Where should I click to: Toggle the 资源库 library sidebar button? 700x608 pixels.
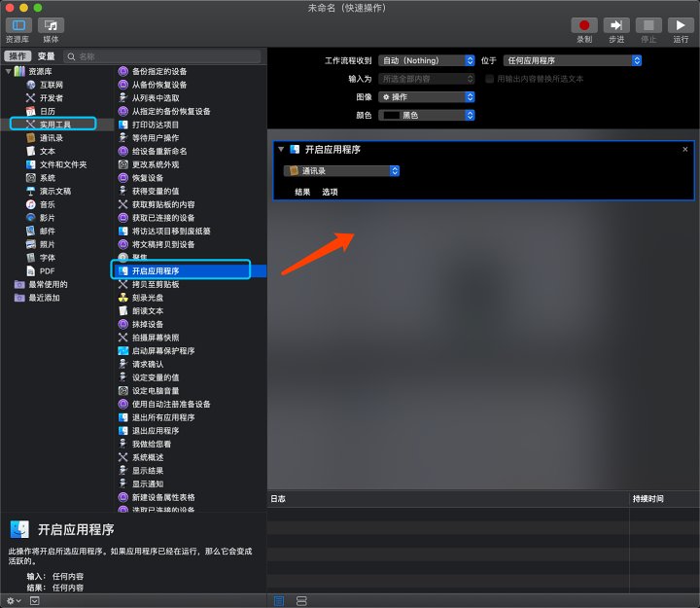coord(18,25)
